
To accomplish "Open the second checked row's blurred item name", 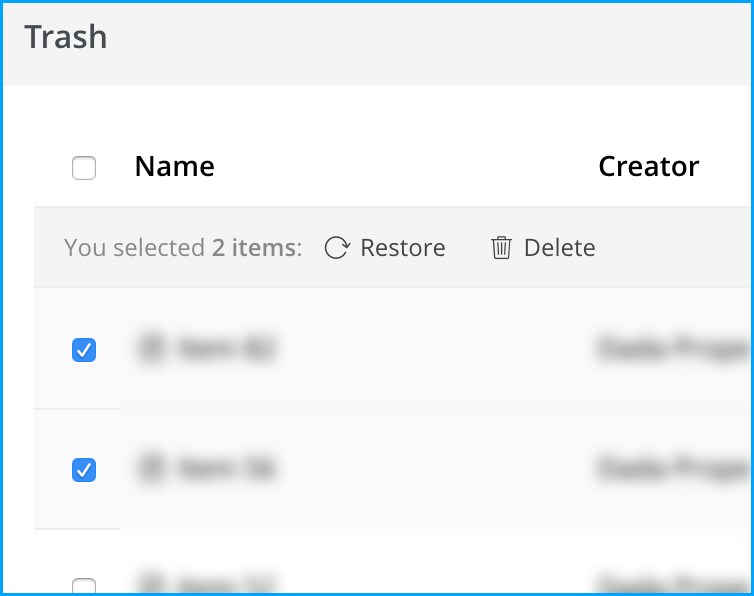I will [x=226, y=468].
